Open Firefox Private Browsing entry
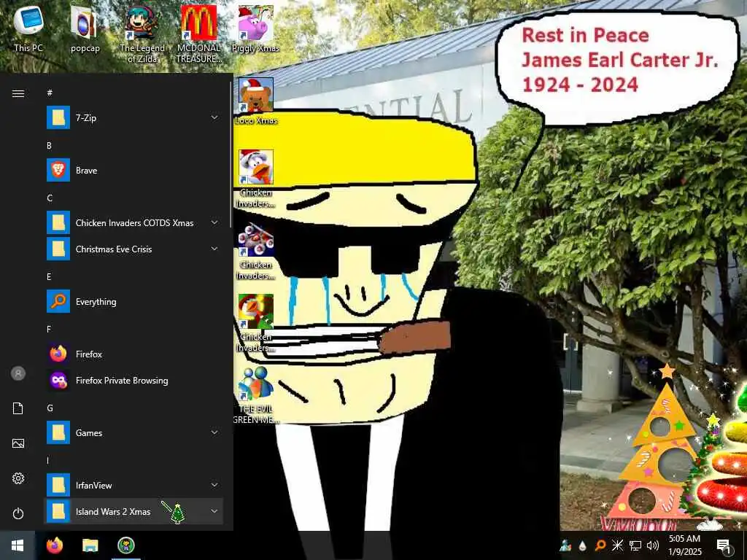Viewport: 747px width, 560px height. (x=133, y=380)
